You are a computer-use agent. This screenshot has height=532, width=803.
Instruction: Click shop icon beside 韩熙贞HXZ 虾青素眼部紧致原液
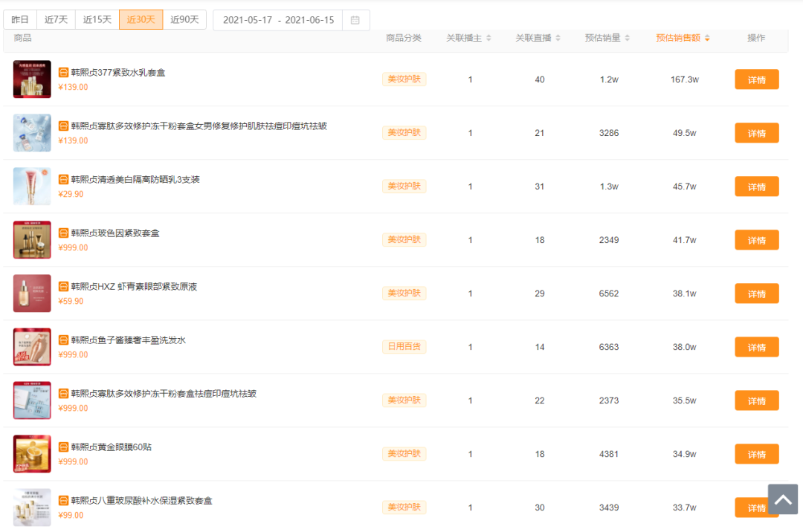pos(63,287)
